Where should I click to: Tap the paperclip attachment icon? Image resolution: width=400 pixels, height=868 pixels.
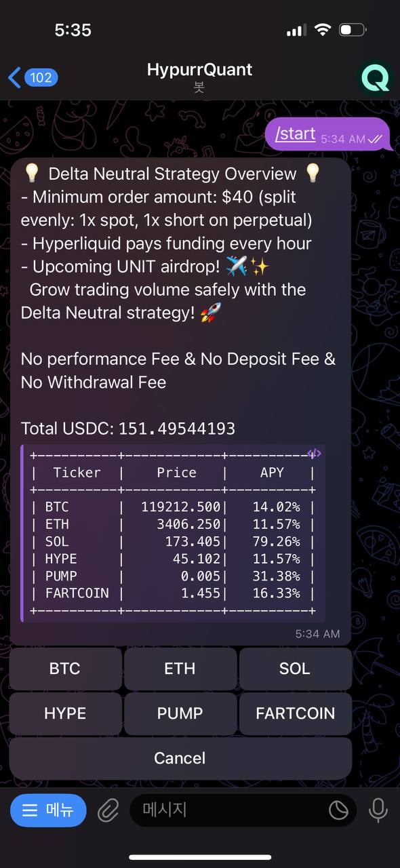tap(108, 810)
